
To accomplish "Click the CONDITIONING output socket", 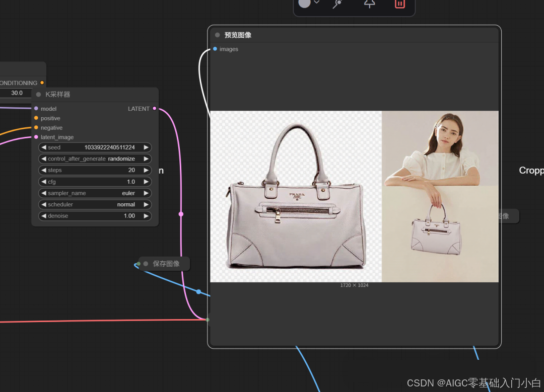I will coord(42,83).
